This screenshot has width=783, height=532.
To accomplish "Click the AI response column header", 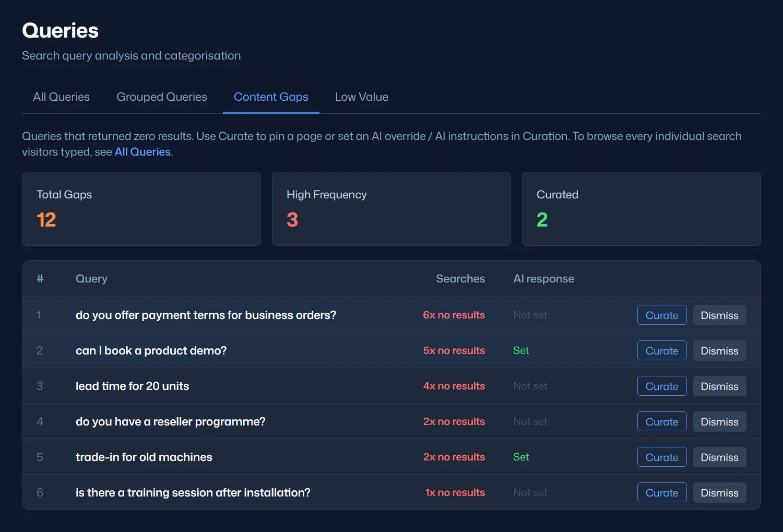I will 543,279.
